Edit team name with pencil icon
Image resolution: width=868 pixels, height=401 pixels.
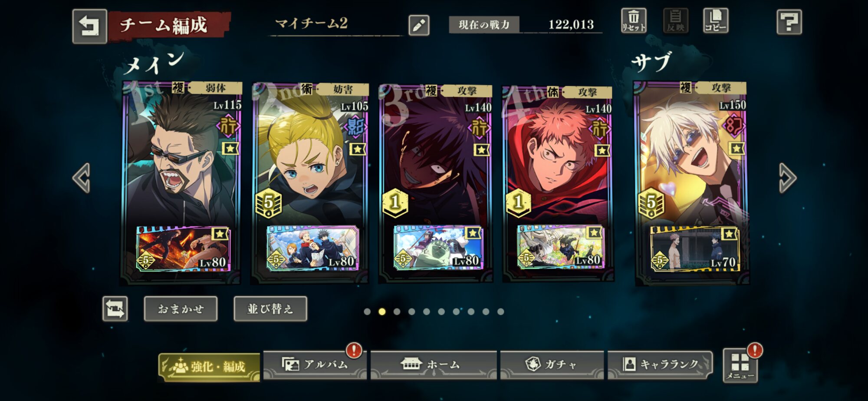pos(419,25)
